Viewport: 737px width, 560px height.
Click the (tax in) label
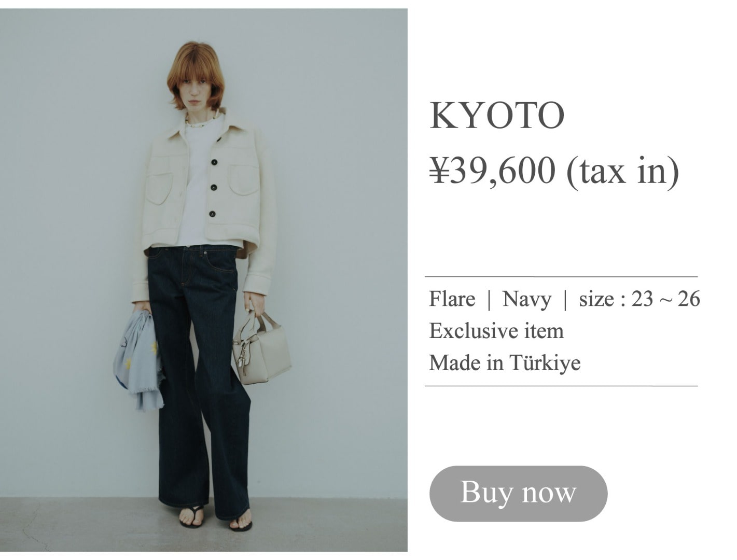click(623, 172)
